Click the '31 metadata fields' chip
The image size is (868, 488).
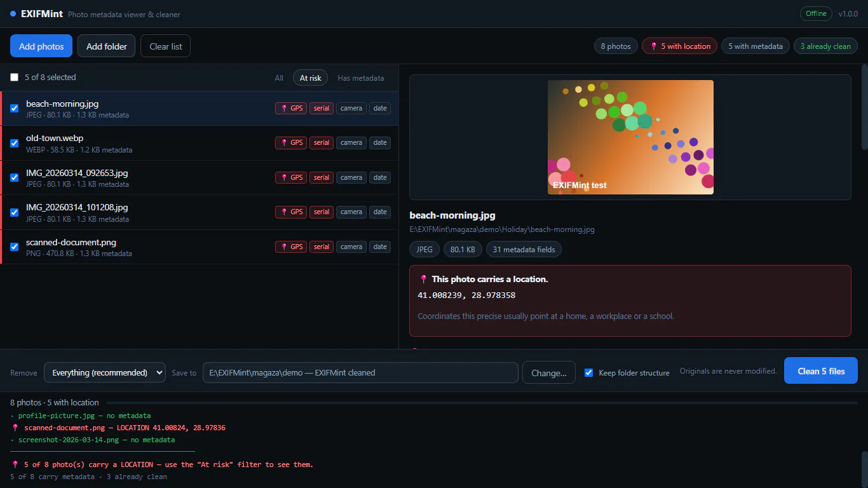coord(524,250)
